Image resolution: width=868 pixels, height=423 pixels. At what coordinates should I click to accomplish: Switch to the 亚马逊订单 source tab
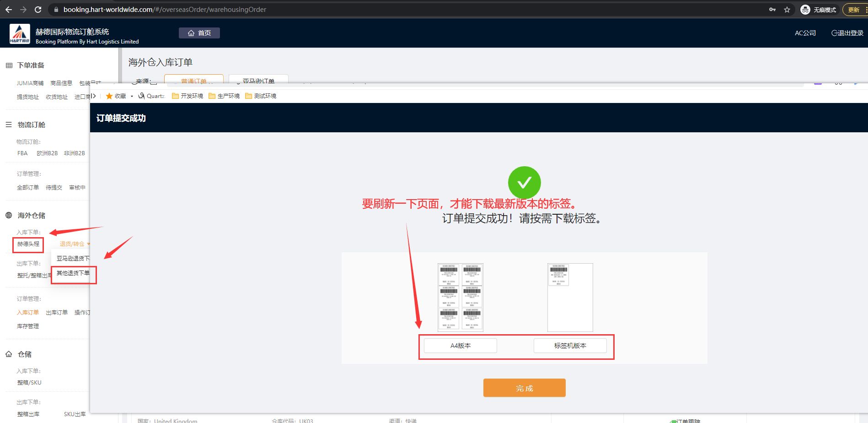(x=258, y=81)
